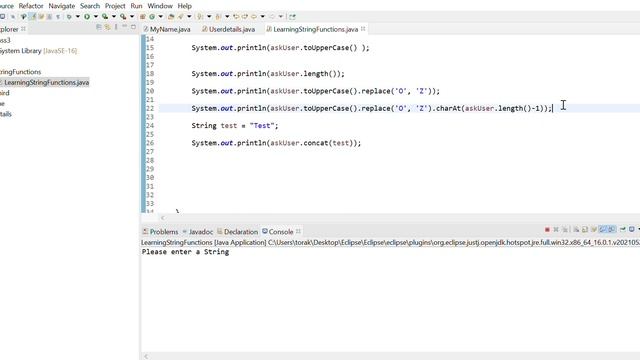
Task: Minimize the Package Explorer panel
Action: pos(124,27)
